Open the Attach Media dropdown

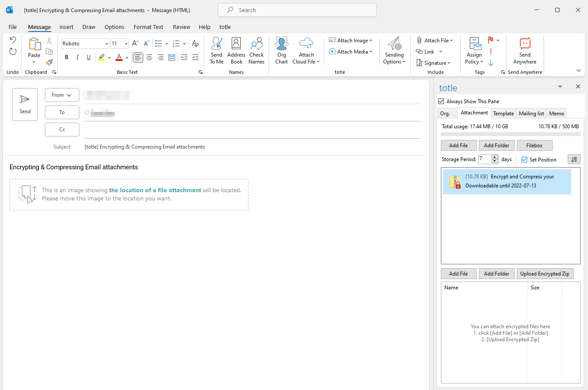[x=350, y=51]
